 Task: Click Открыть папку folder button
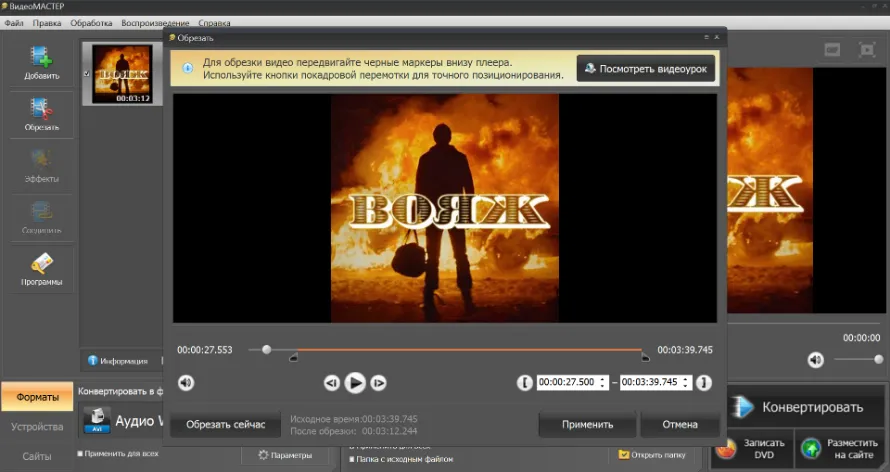pos(652,455)
